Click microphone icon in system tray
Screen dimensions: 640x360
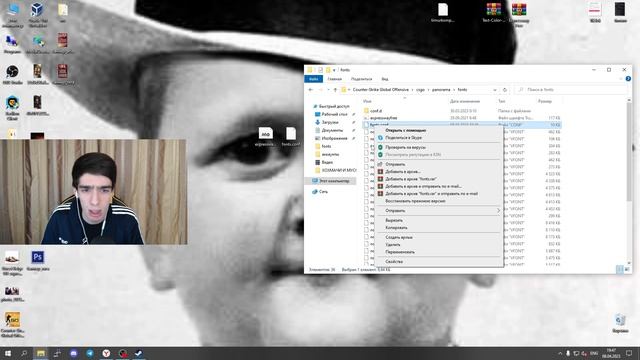[x=568, y=353]
